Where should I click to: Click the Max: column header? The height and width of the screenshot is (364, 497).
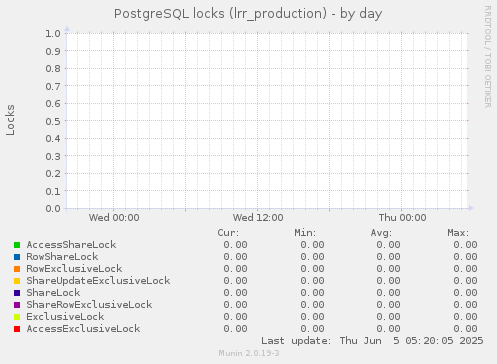point(458,233)
